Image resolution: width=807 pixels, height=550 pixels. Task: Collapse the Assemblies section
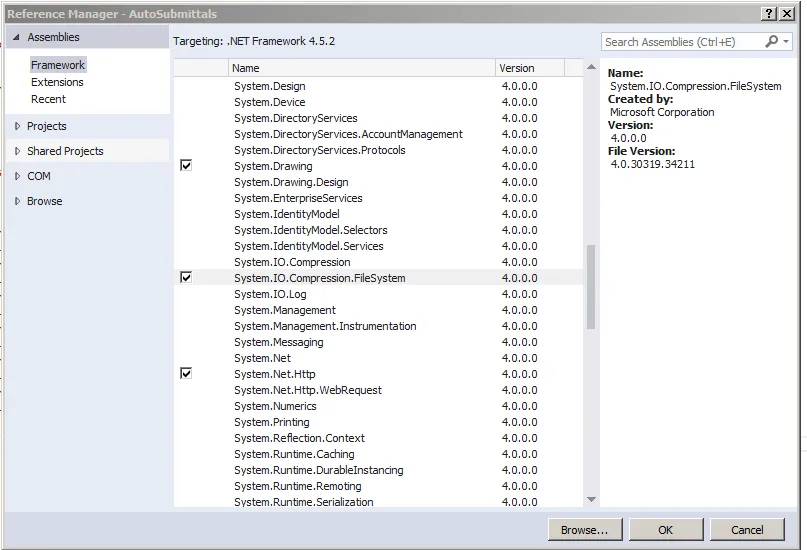tap(16, 37)
